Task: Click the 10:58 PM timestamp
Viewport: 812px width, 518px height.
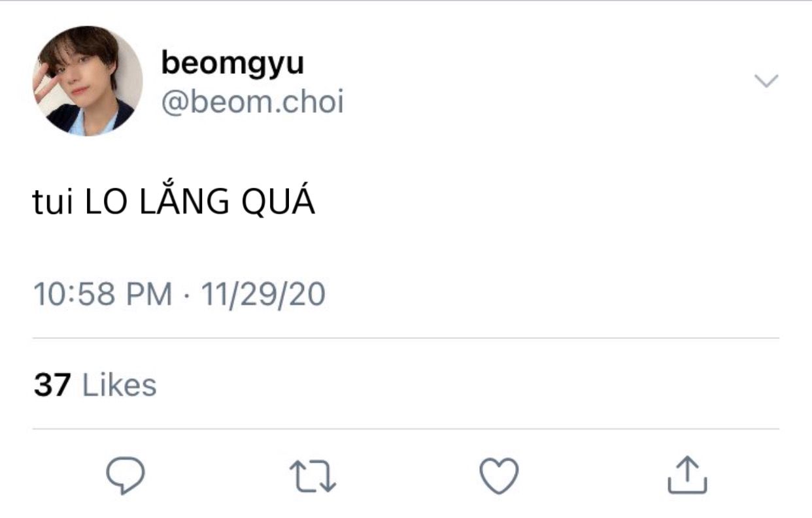Action: (x=103, y=295)
